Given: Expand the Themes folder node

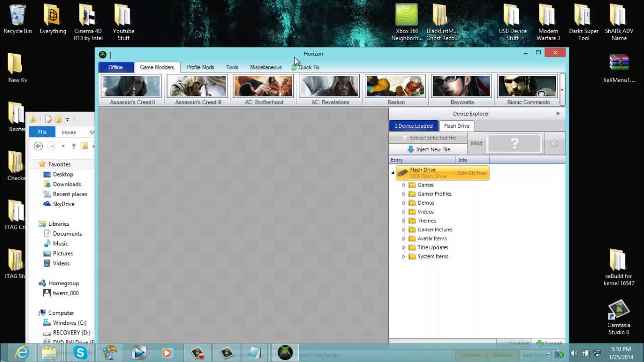Looking at the screenshot, I should [x=404, y=221].
